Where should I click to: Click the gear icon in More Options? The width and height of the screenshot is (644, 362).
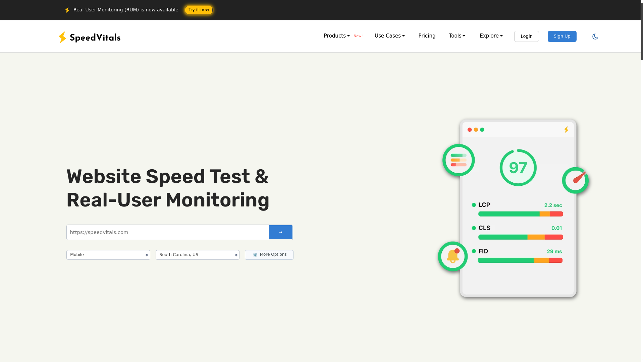pos(255,255)
